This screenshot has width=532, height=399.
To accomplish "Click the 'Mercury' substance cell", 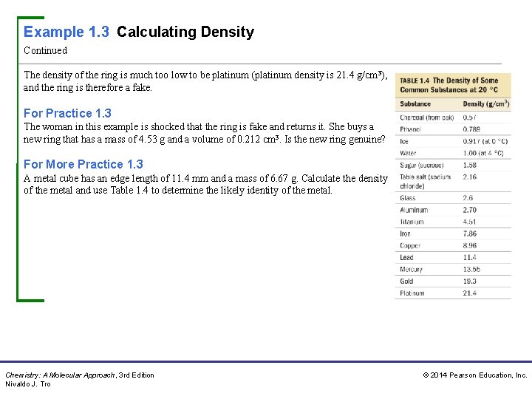I will 412,270.
